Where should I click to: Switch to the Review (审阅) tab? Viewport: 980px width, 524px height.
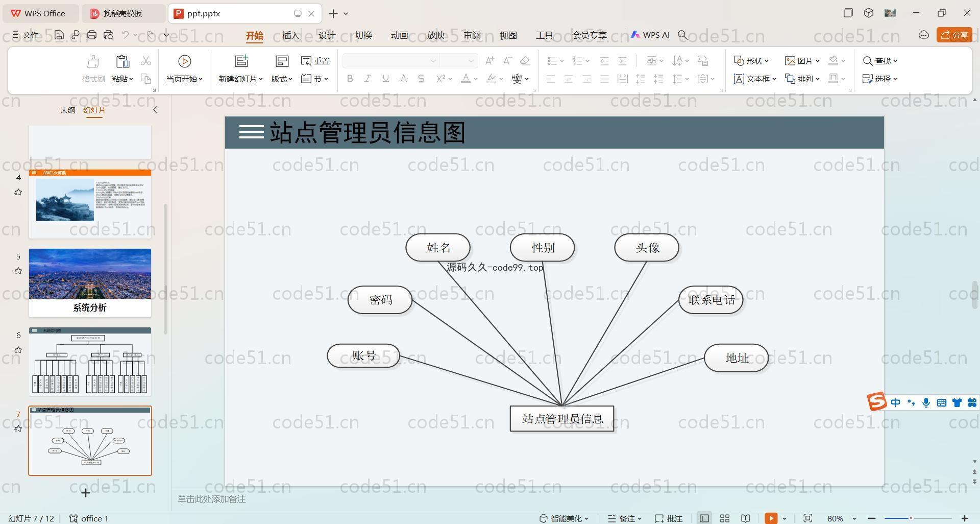[x=472, y=35]
